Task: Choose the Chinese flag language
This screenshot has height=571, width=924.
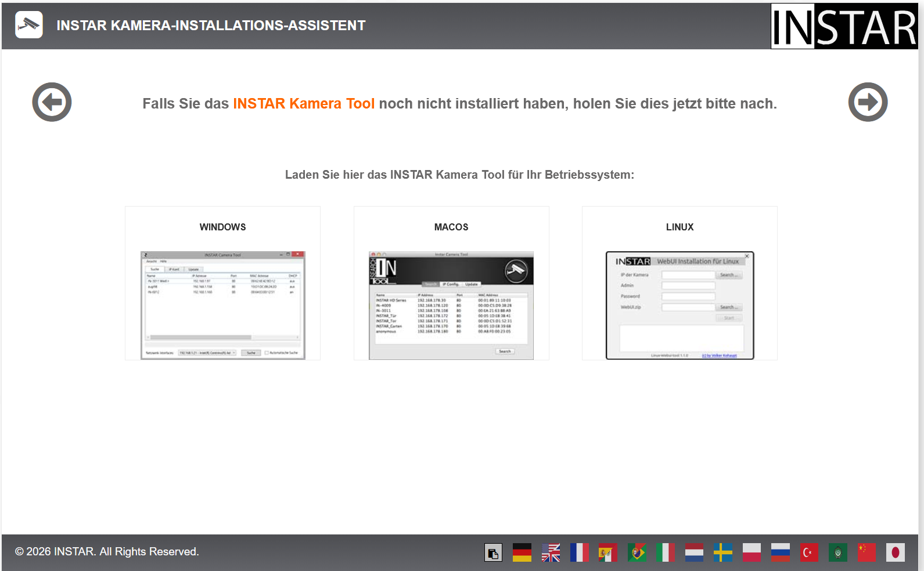Action: click(x=867, y=552)
